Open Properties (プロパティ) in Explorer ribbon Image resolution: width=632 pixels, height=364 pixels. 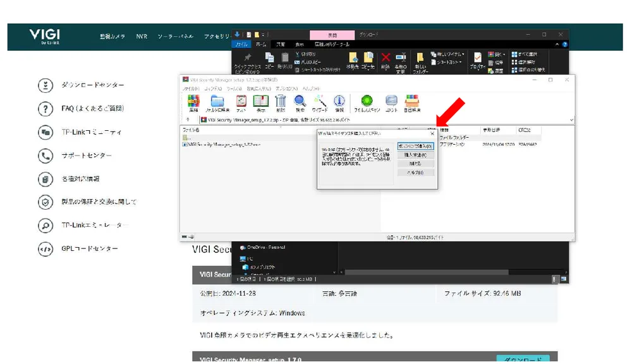478,61
